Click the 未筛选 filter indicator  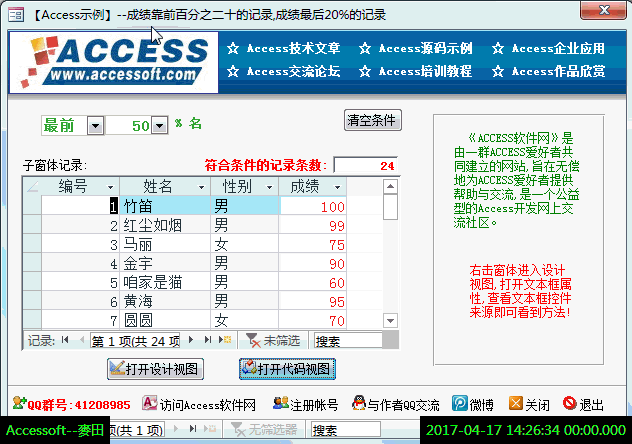pos(273,341)
